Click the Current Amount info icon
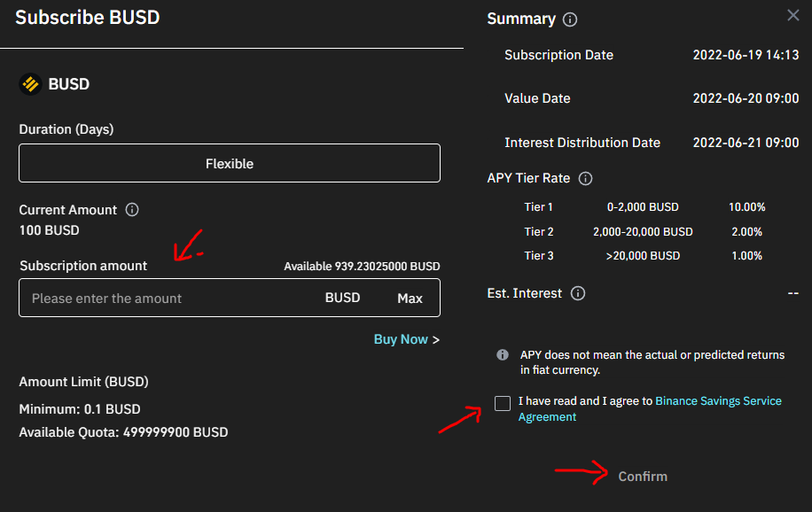This screenshot has height=512, width=812. (x=132, y=210)
